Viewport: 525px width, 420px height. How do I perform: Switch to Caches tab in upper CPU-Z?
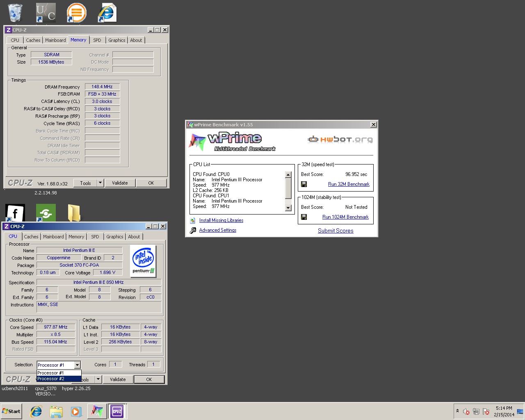click(x=33, y=40)
